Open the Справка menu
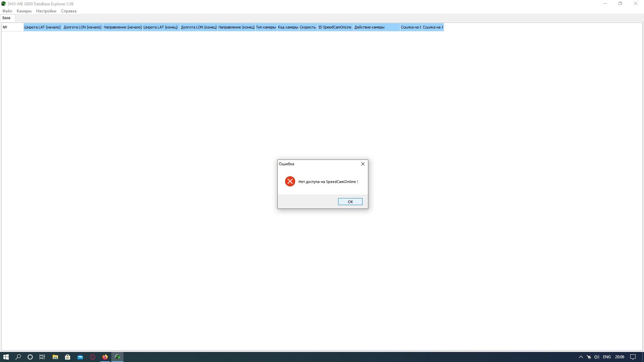This screenshot has width=644, height=362. tap(68, 11)
